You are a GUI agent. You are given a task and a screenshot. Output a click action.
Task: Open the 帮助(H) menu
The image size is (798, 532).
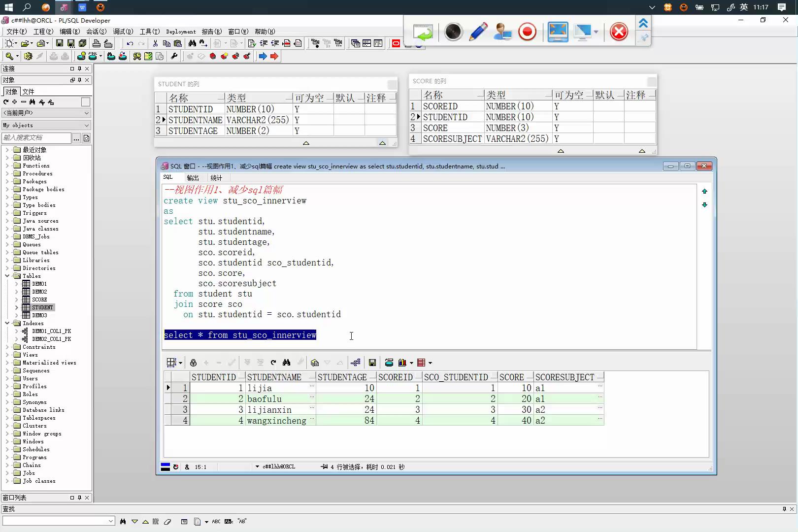(265, 32)
